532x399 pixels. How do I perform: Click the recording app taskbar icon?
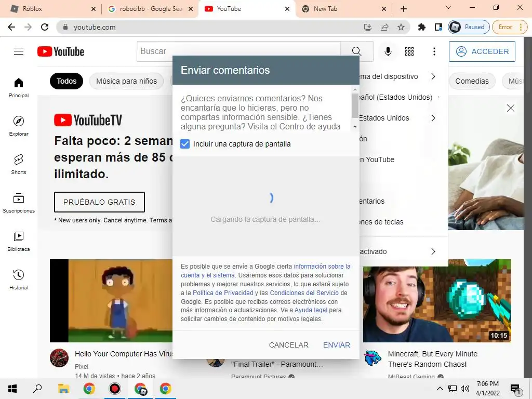[x=115, y=389]
